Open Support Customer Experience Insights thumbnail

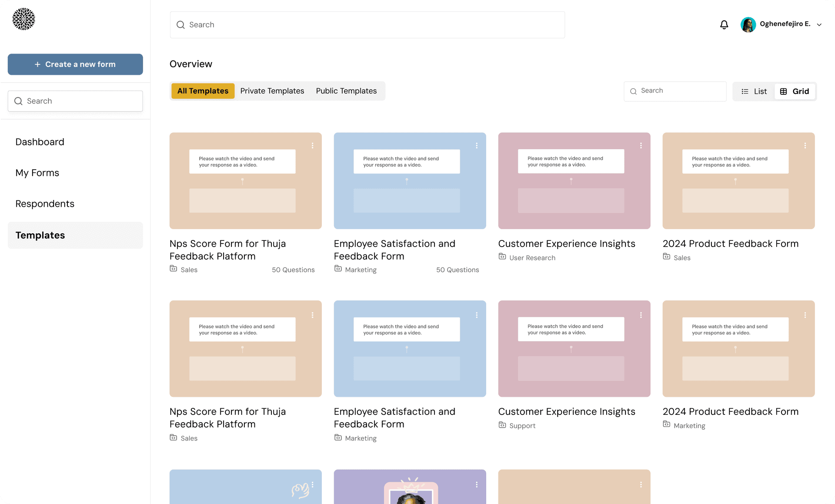click(574, 349)
